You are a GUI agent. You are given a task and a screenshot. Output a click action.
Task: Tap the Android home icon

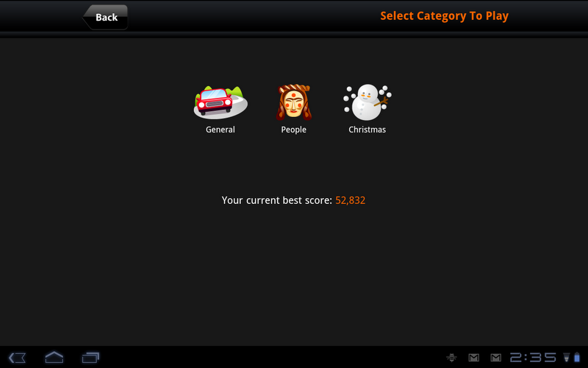tap(54, 357)
